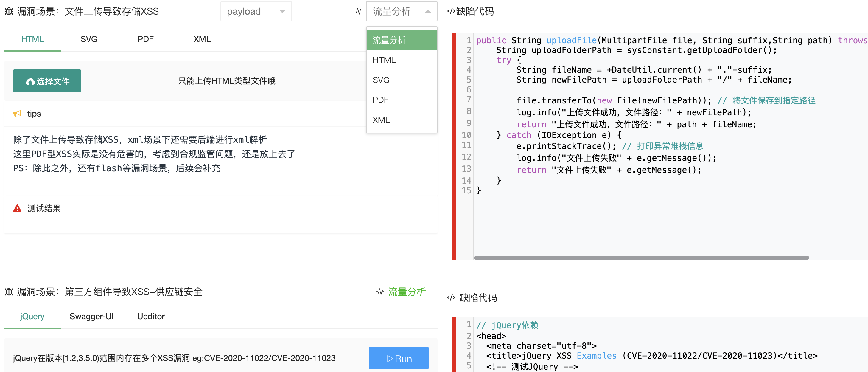Switch to the Swagger-UI tab
The image size is (868, 372).
pyautogui.click(x=91, y=316)
